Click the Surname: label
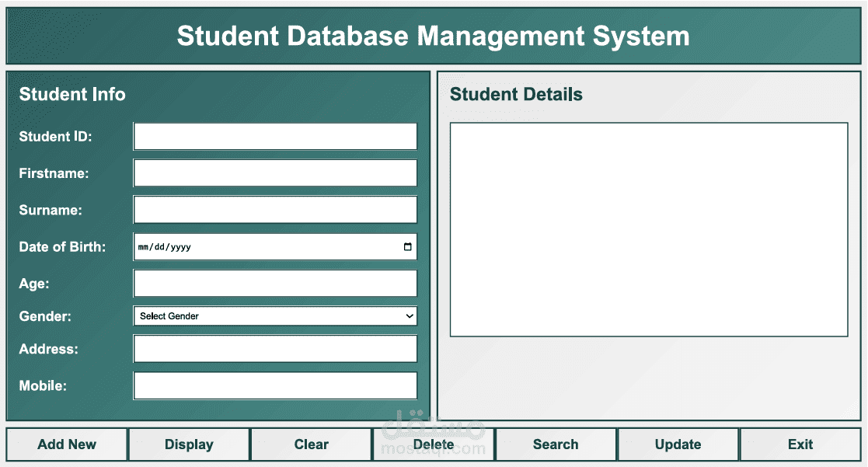Screen dimensions: 868x467 point(51,211)
